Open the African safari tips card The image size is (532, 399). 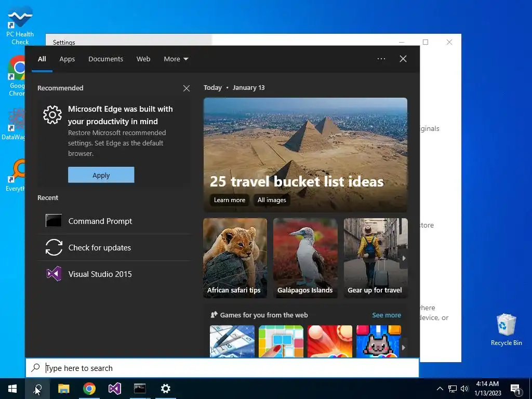point(235,258)
